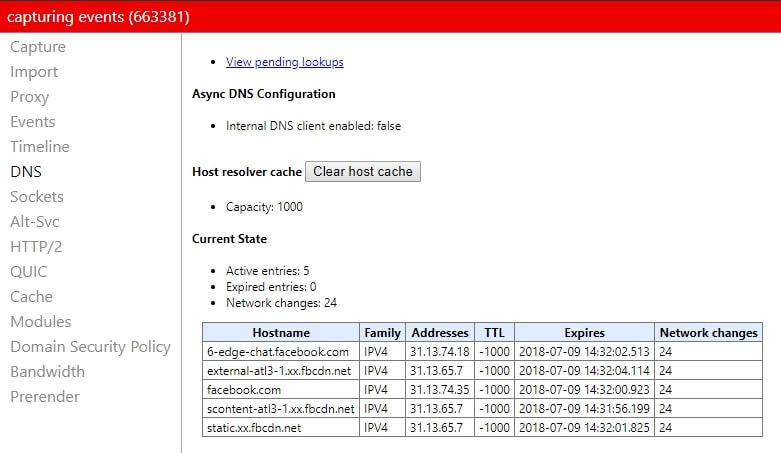
Task: Open the Cache tab
Action: point(31,297)
